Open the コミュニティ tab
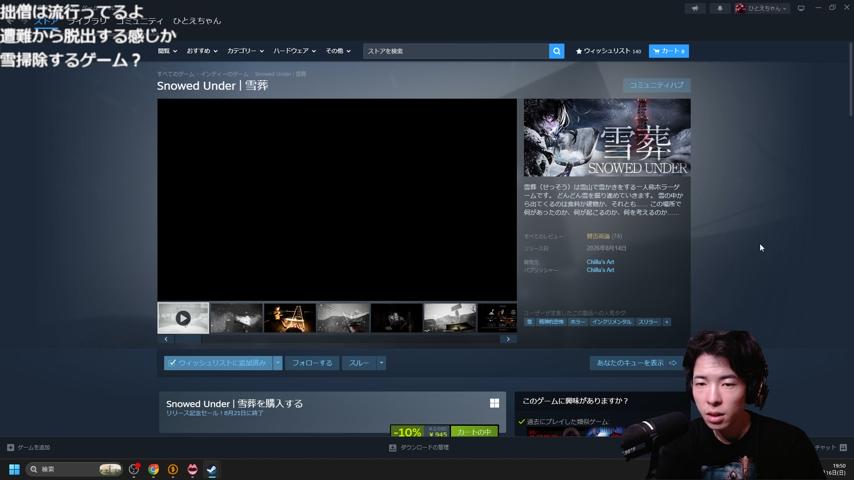Viewport: 854px width, 480px height. click(139, 21)
